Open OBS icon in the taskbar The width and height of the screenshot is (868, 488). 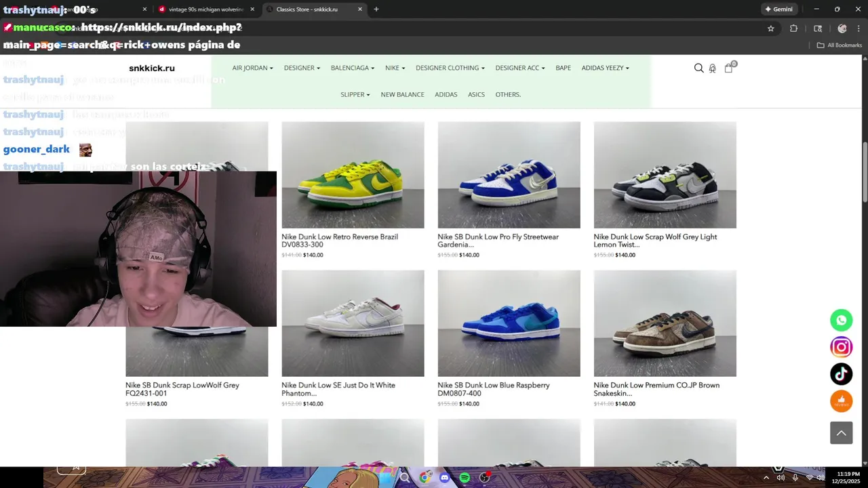tap(485, 477)
